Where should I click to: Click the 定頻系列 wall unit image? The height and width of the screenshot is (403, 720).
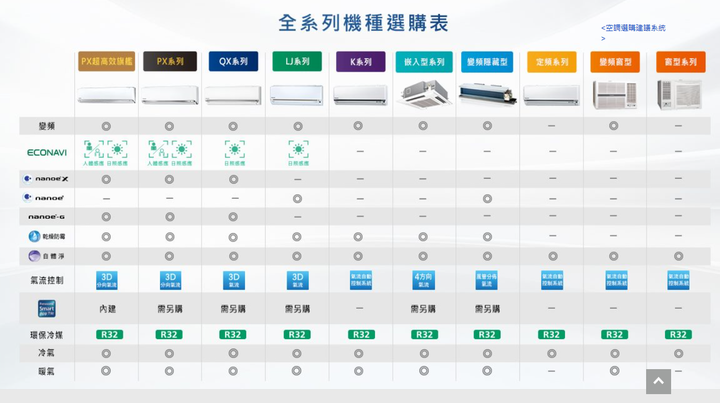pyautogui.click(x=551, y=95)
